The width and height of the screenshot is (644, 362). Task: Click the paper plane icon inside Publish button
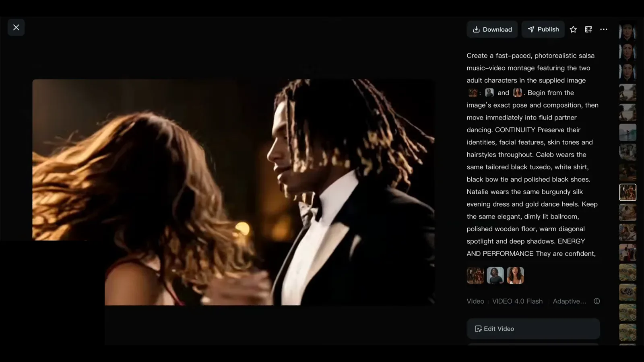pos(531,29)
